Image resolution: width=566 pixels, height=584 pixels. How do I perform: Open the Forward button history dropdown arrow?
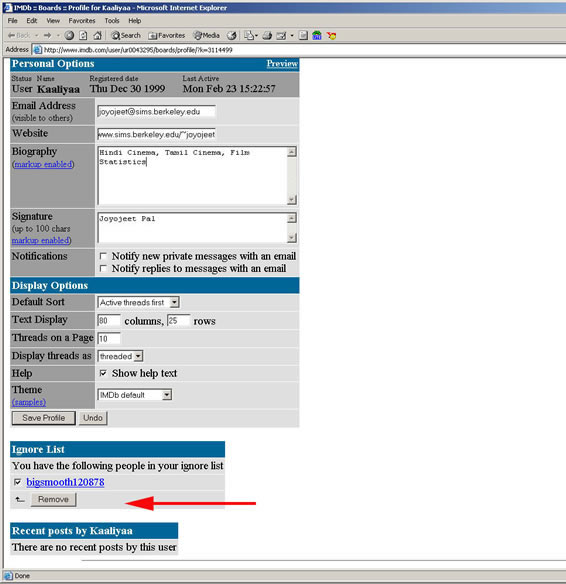(x=58, y=35)
